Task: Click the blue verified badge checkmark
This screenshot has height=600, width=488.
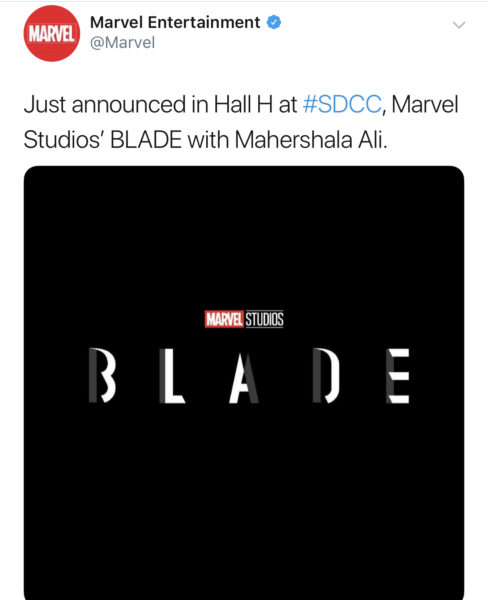Action: pyautogui.click(x=274, y=22)
